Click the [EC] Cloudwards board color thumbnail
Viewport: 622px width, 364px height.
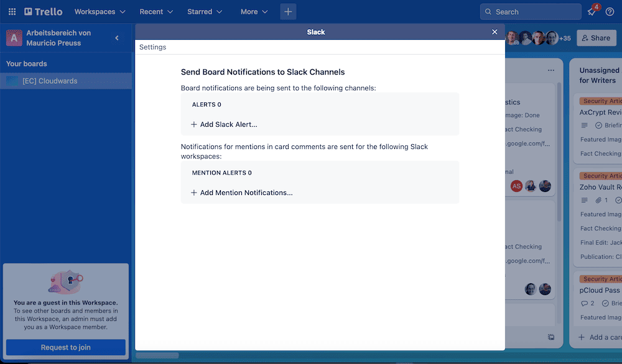12,81
